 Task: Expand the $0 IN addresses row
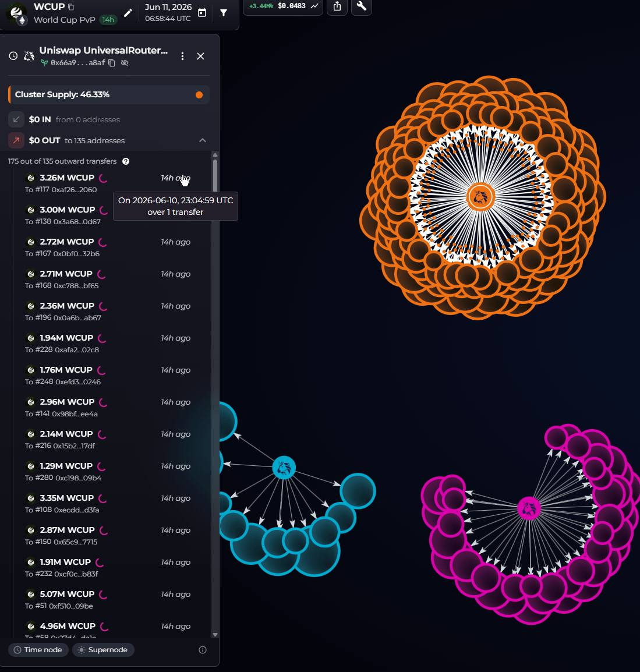pyautogui.click(x=109, y=119)
